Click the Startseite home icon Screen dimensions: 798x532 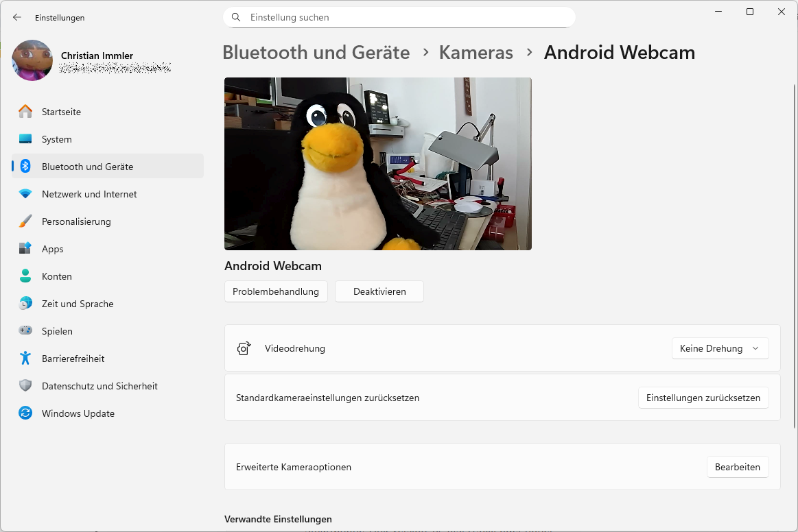25,112
